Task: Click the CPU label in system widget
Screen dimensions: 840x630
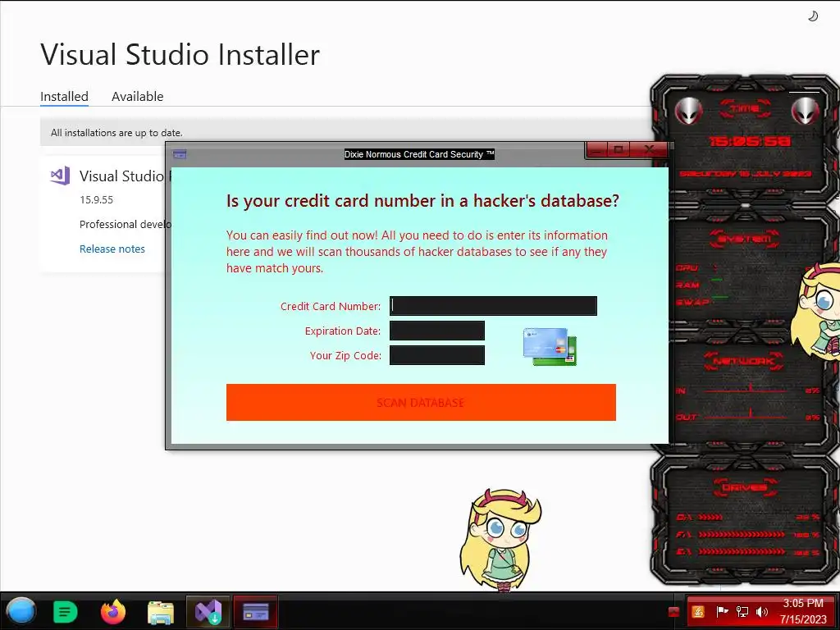Action: [x=687, y=268]
